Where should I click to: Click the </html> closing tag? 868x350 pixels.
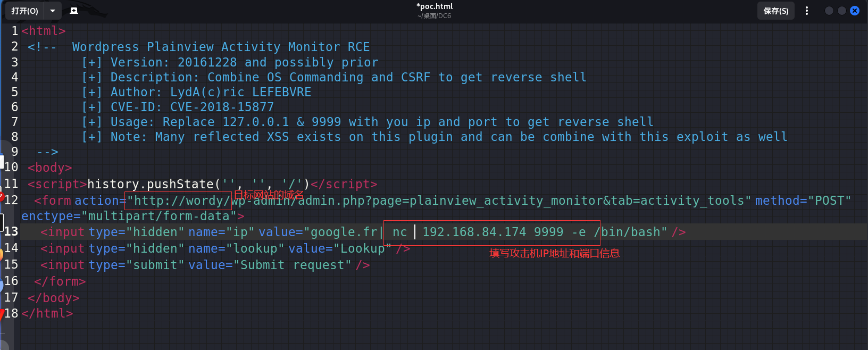click(47, 313)
